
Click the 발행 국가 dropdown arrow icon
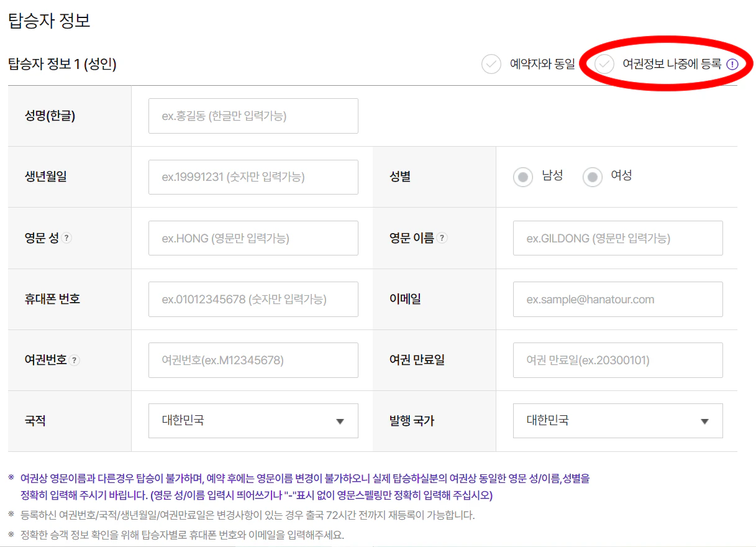(704, 421)
